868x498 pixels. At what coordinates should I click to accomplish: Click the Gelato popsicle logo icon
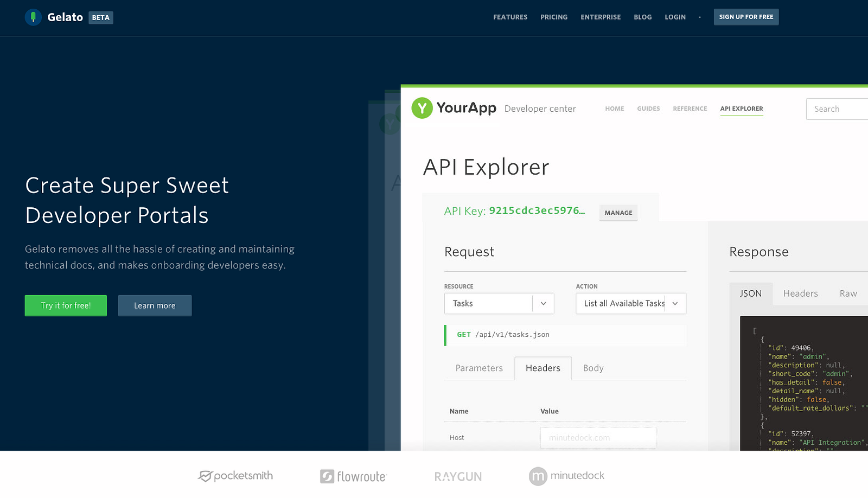tap(33, 17)
